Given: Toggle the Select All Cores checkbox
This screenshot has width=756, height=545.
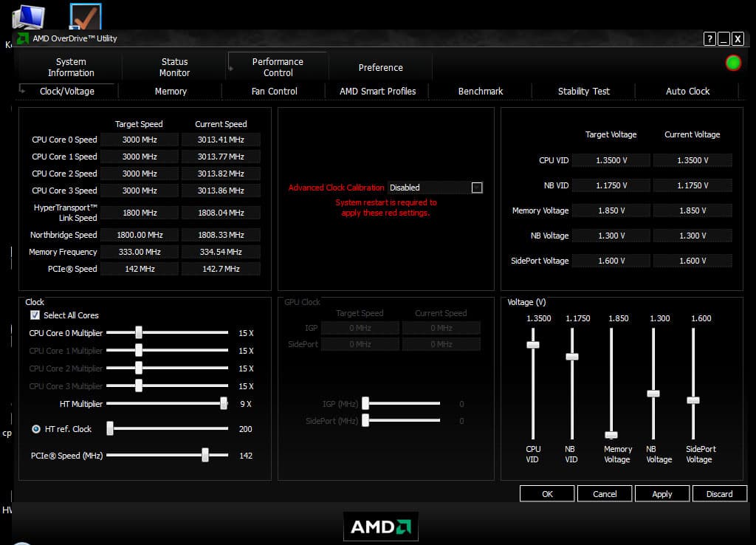Looking at the screenshot, I should pyautogui.click(x=35, y=315).
